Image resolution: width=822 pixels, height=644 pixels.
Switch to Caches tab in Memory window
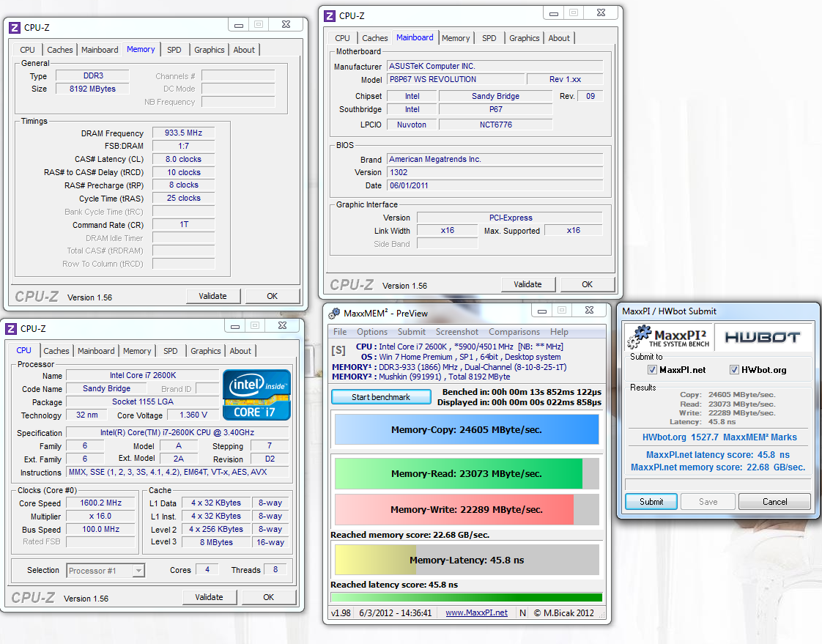coord(60,50)
